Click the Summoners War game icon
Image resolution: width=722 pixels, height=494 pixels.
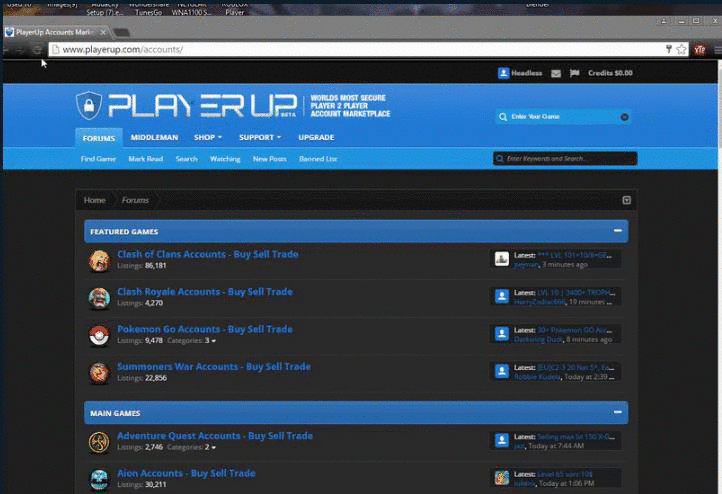click(x=99, y=372)
